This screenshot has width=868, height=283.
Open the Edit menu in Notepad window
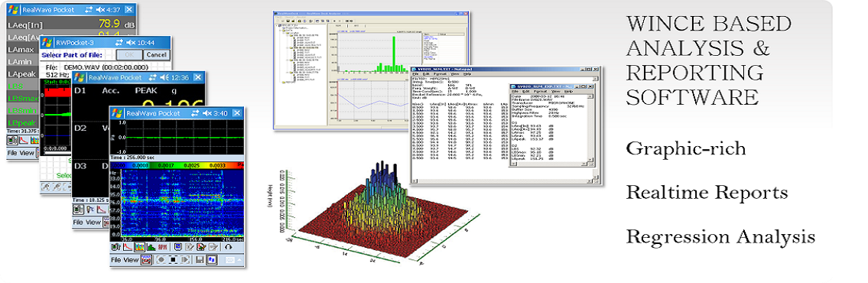[426, 73]
